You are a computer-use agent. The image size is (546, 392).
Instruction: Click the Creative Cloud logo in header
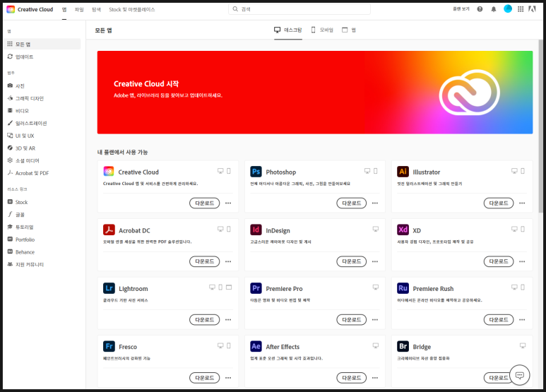pos(11,9)
